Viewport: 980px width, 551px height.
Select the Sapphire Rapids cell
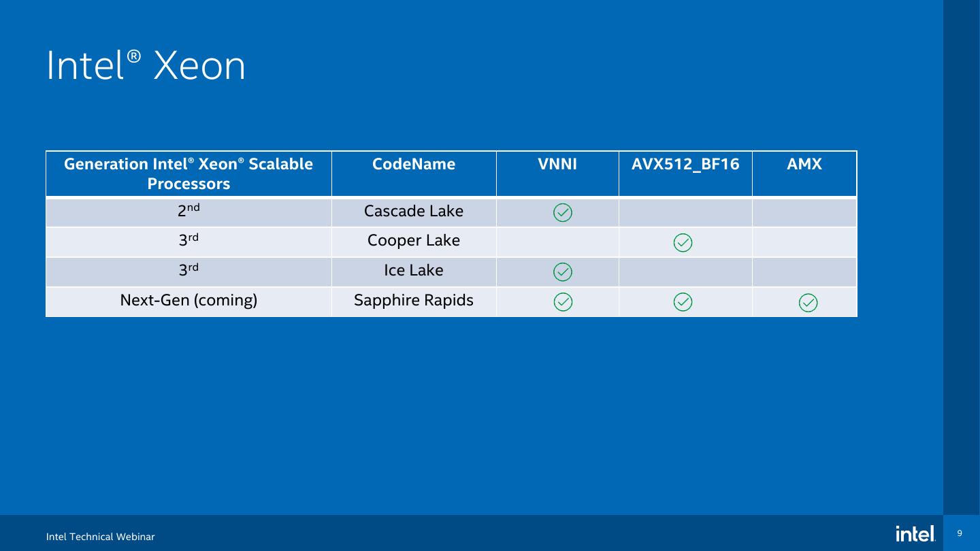[x=414, y=301]
